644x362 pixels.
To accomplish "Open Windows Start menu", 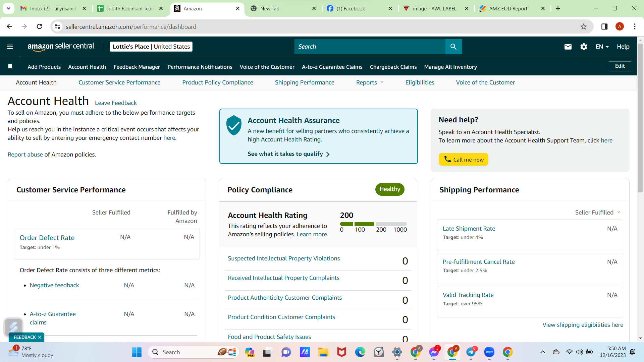I will point(137,352).
